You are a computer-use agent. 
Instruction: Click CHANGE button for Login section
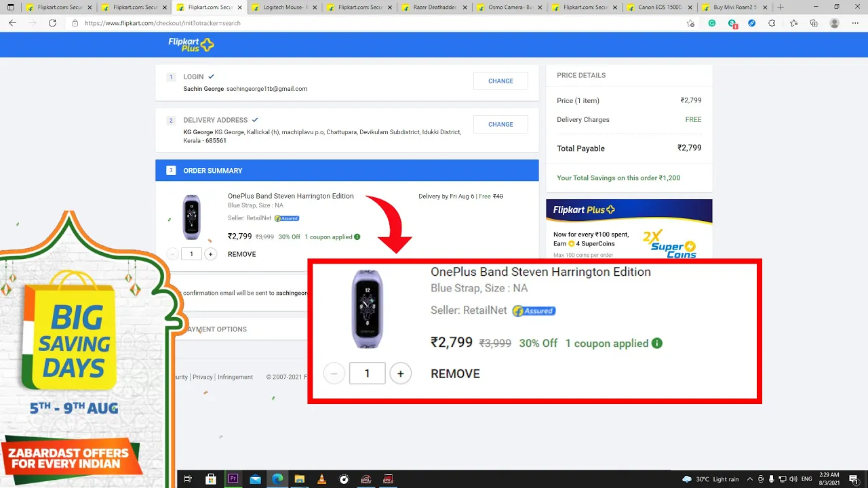500,81
